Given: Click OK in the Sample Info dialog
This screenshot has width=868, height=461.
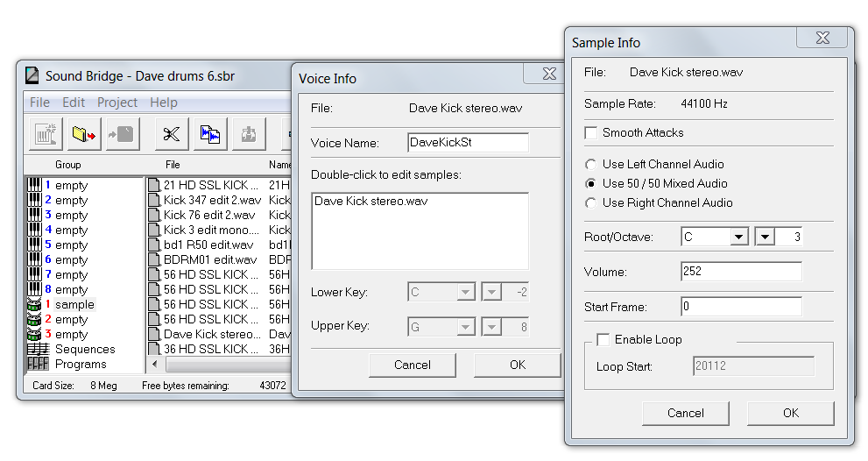Looking at the screenshot, I should (790, 413).
